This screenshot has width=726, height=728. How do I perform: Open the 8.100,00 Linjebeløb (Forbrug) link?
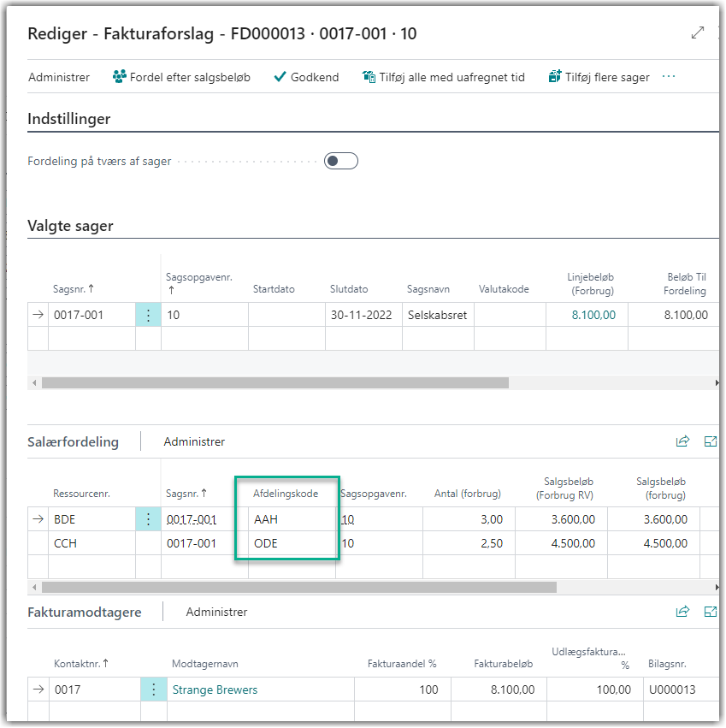[x=593, y=316]
